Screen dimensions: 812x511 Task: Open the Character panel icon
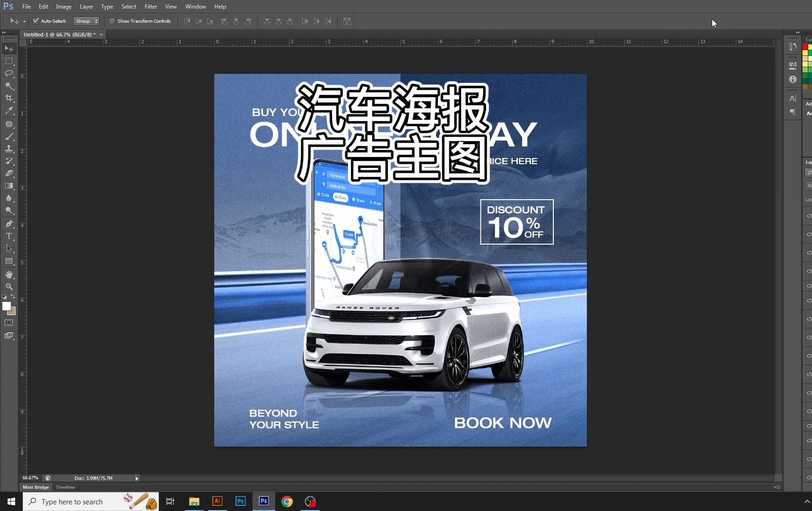[793, 98]
